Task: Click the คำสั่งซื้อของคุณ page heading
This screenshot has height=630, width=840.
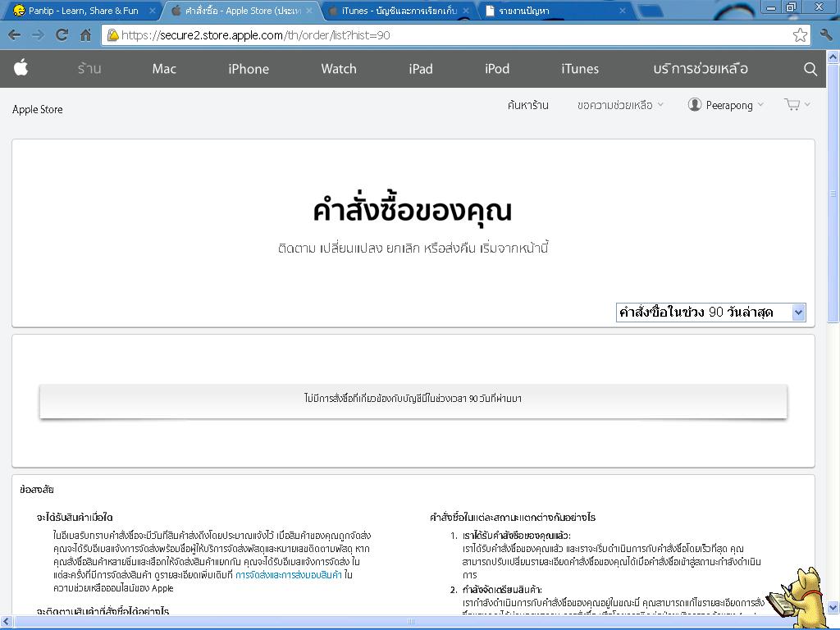Action: [x=413, y=210]
